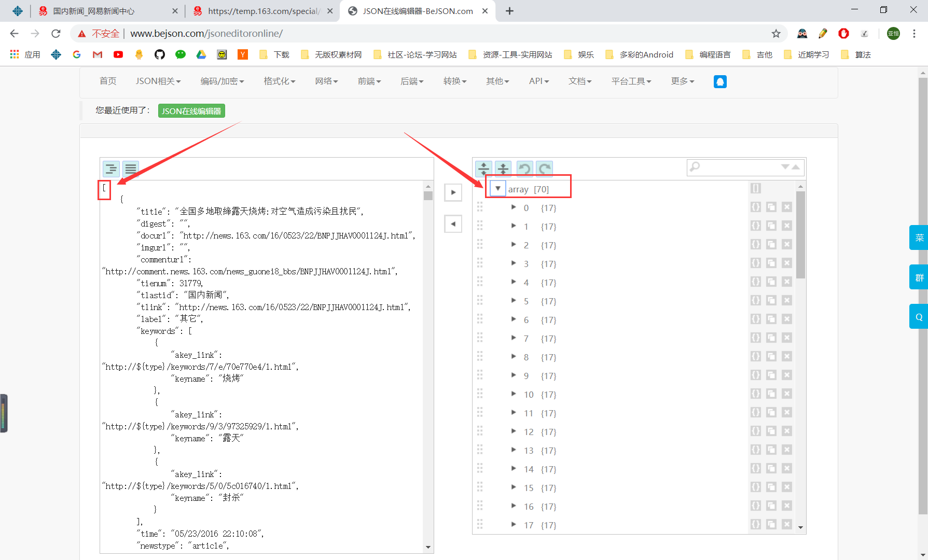Click the side floating 群 button
The image size is (928, 560).
919,277
